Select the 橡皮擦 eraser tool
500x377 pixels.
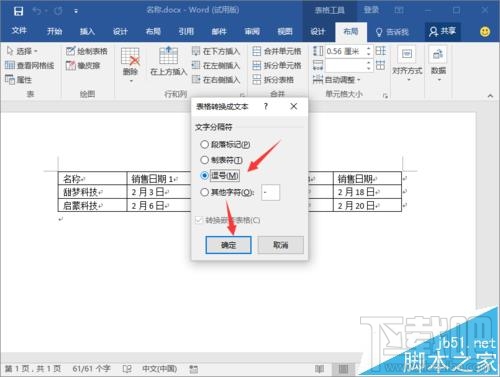(83, 65)
